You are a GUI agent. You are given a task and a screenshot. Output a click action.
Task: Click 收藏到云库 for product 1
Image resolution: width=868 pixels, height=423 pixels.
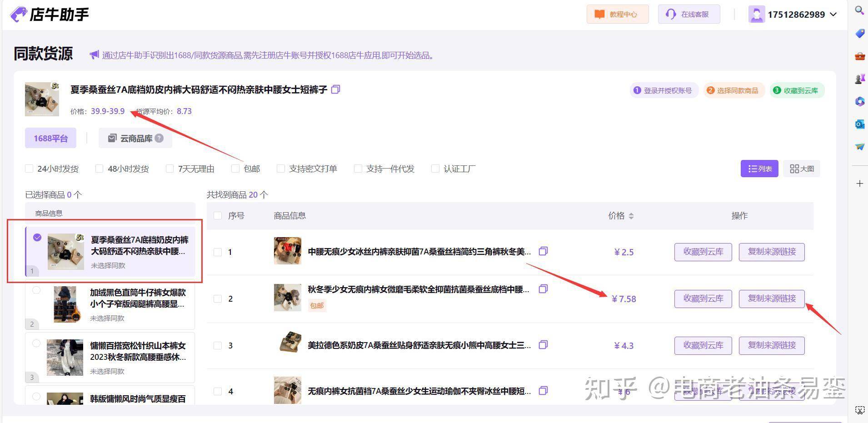[x=703, y=252]
